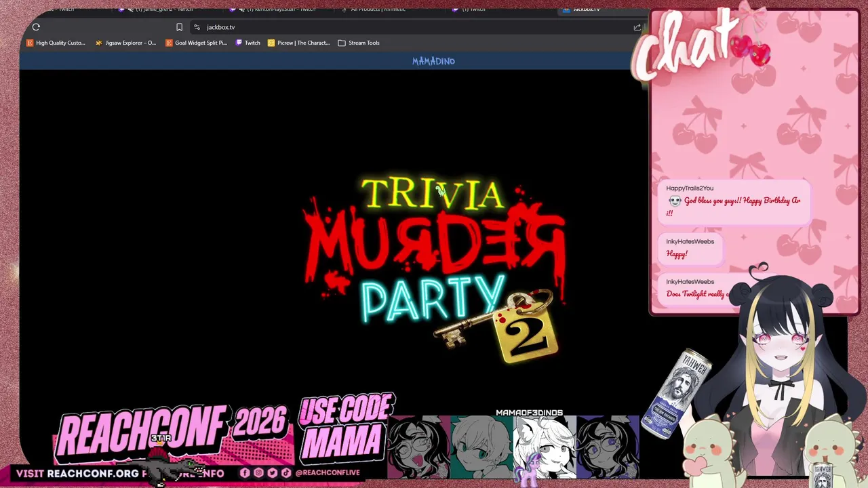Reload the jackbox.tv page

pos(36,27)
